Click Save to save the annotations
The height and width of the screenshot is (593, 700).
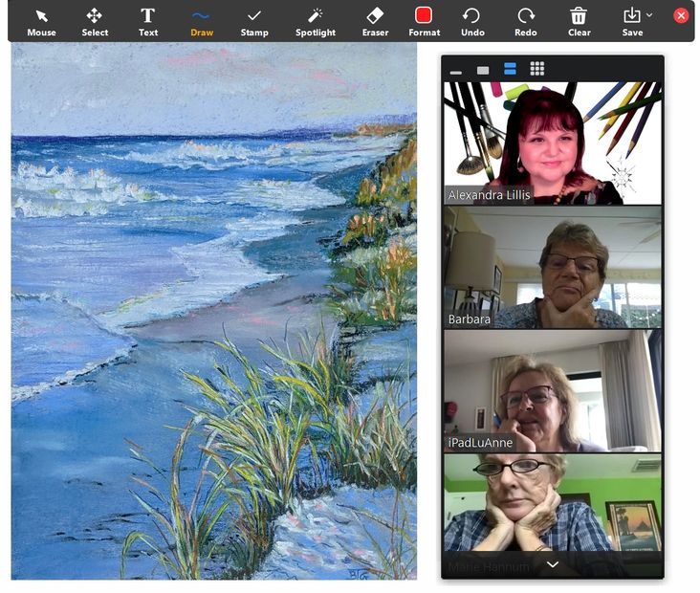(x=631, y=21)
